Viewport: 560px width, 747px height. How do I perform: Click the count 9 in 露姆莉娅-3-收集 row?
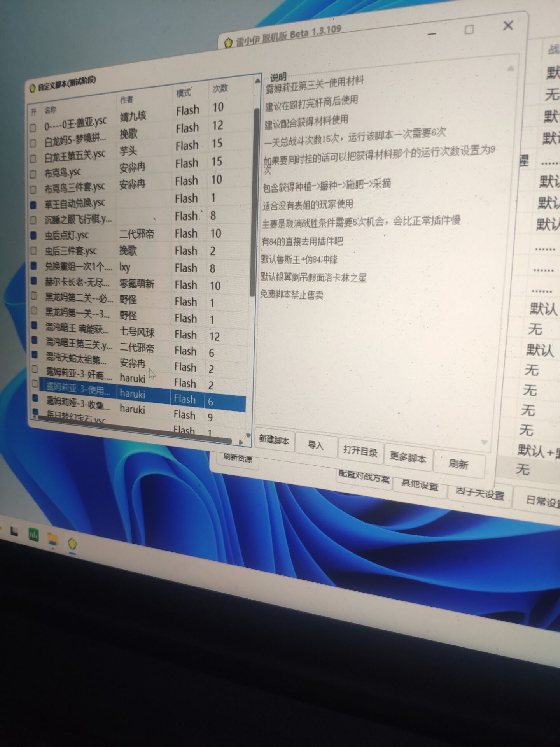pyautogui.click(x=210, y=417)
